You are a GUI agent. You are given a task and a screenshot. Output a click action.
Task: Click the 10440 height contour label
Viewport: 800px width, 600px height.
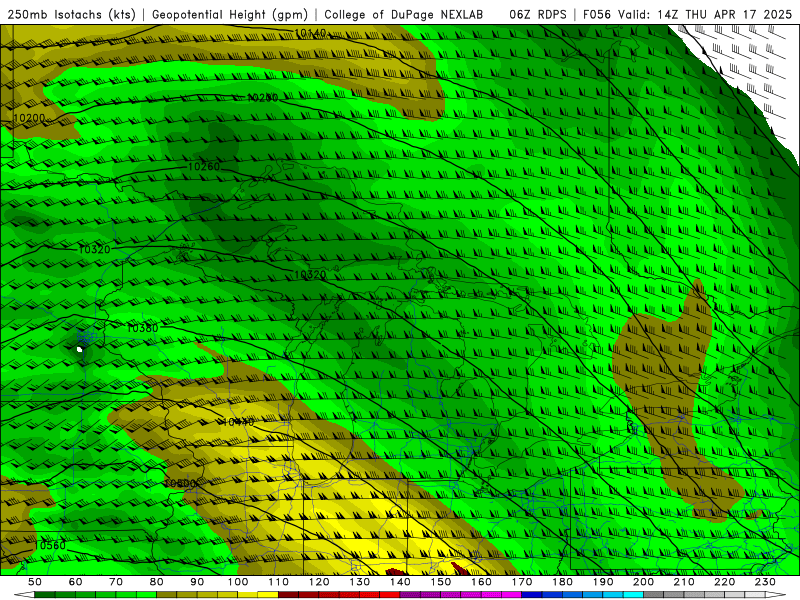(238, 422)
